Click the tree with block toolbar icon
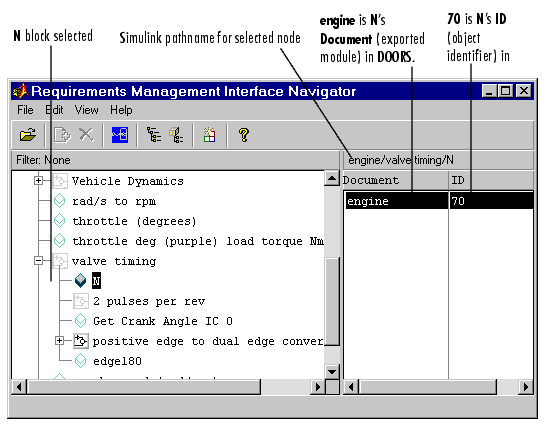The height and width of the screenshot is (425, 549). point(176,135)
